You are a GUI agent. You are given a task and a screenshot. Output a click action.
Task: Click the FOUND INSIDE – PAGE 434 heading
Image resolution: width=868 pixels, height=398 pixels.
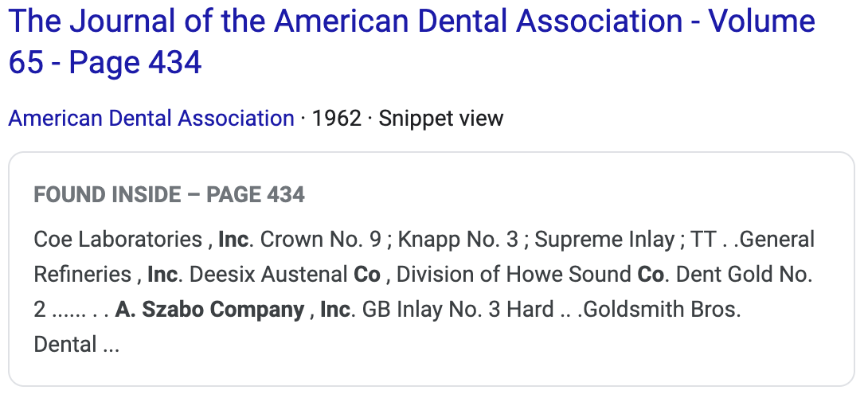(x=169, y=194)
